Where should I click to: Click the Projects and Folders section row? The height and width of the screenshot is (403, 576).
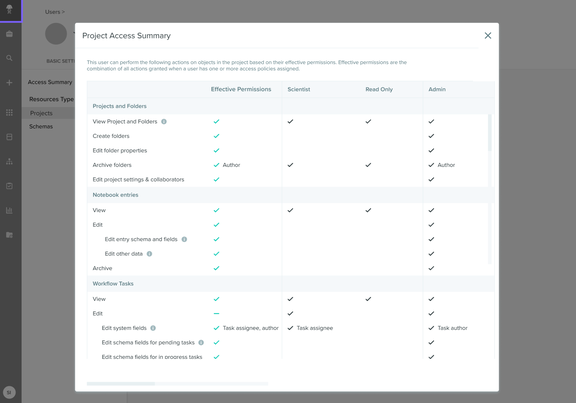(x=290, y=106)
